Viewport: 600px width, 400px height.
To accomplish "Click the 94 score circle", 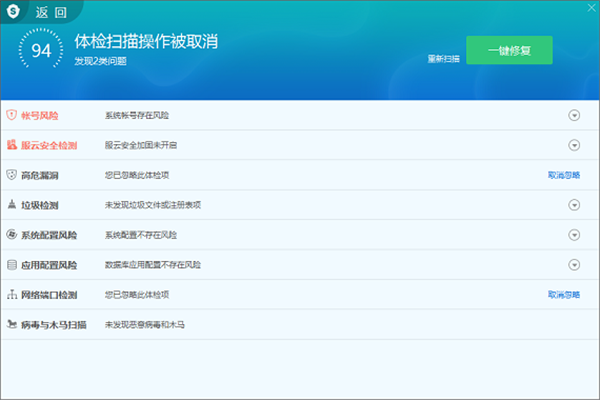I will point(41,51).
